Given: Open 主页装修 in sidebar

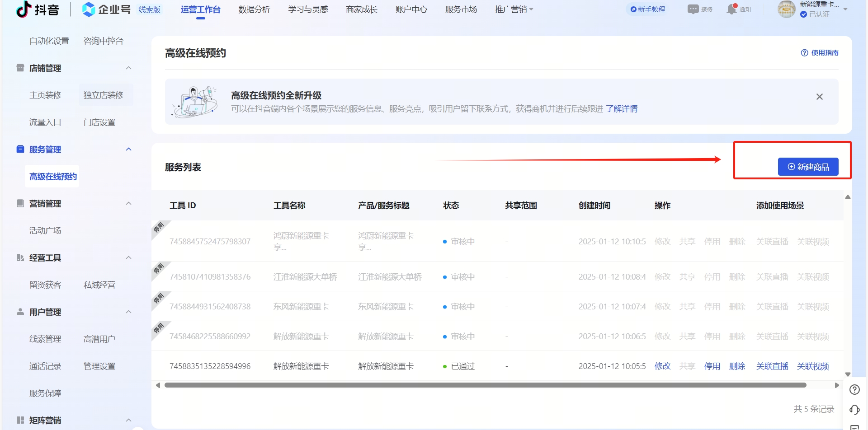Looking at the screenshot, I should (45, 95).
